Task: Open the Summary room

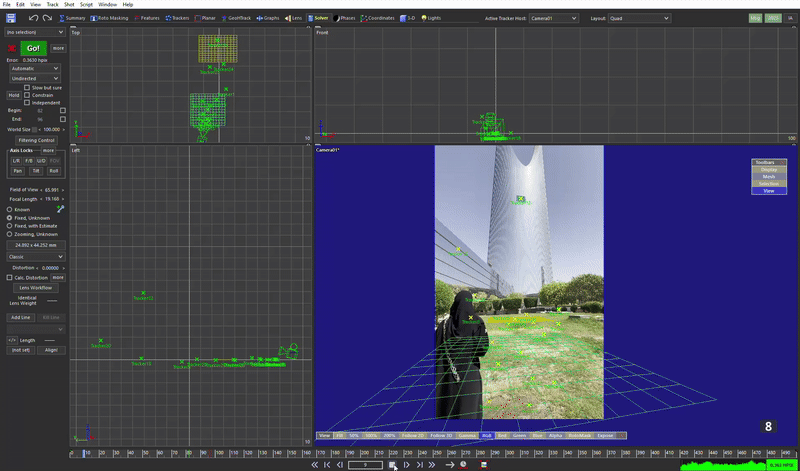Action: tap(72, 18)
